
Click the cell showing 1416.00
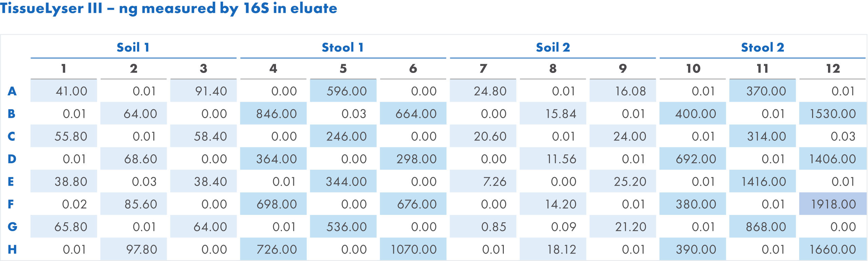(x=763, y=182)
